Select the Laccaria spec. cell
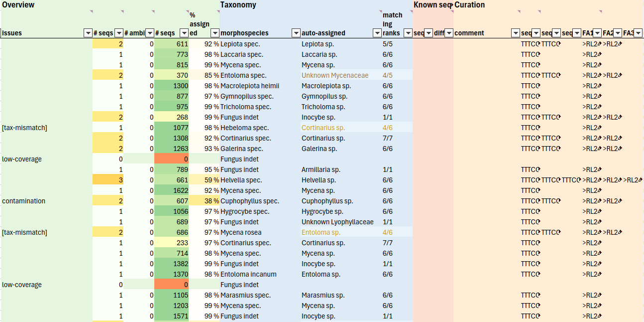 point(260,54)
